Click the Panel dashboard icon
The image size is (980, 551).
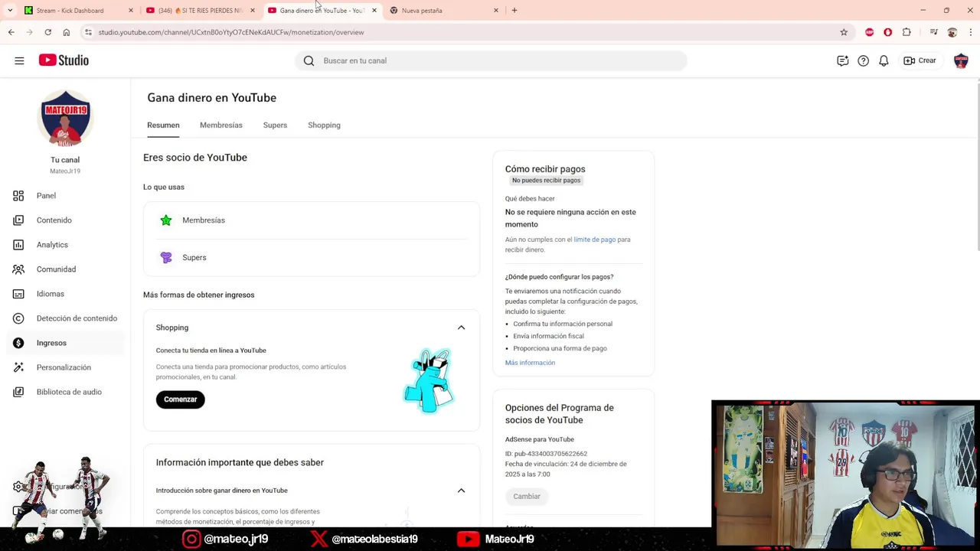18,196
